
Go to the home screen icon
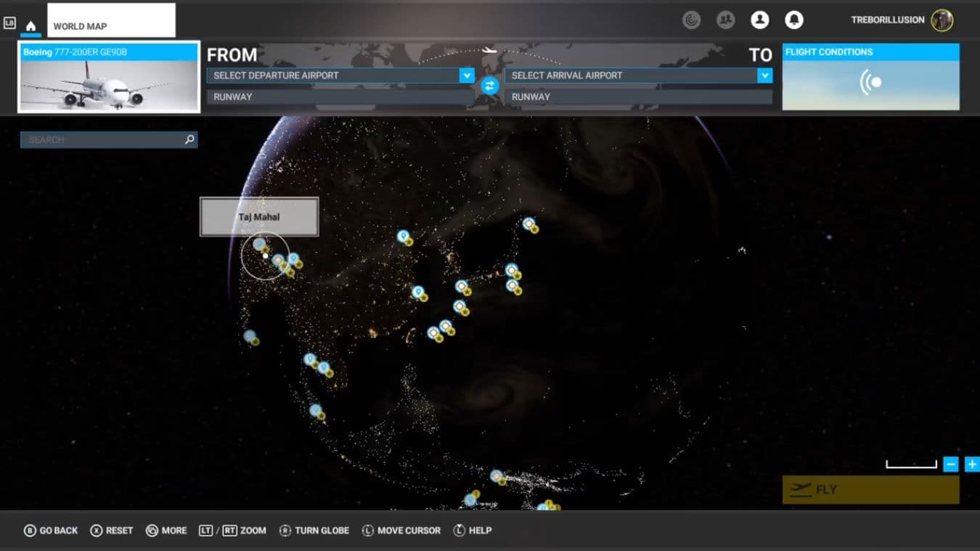point(30,26)
